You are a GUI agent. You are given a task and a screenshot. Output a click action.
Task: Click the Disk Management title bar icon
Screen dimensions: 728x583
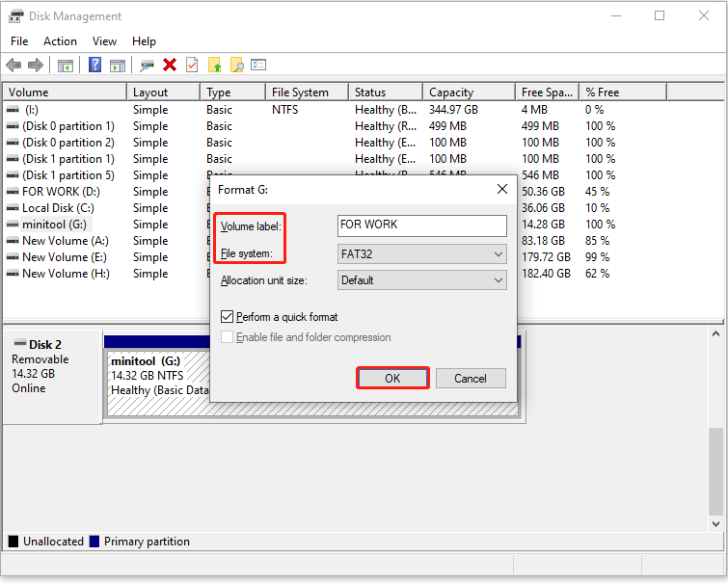coord(15,16)
